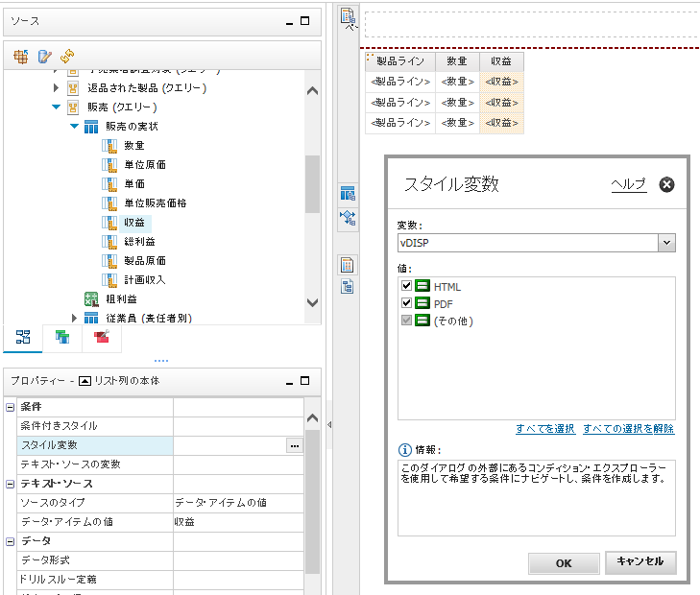This screenshot has width=700, height=595.
Task: Click the 計画収入 measure icon
Action: point(109,280)
